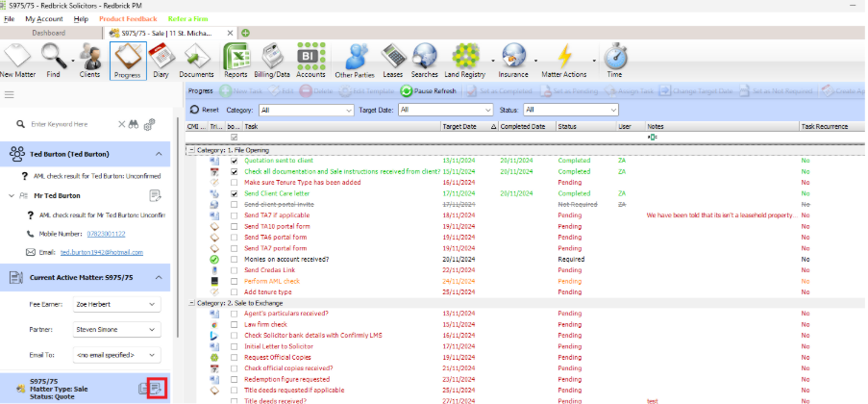This screenshot has height=404, width=868.
Task: Open the Other Parties toolbar icon
Action: 355,60
